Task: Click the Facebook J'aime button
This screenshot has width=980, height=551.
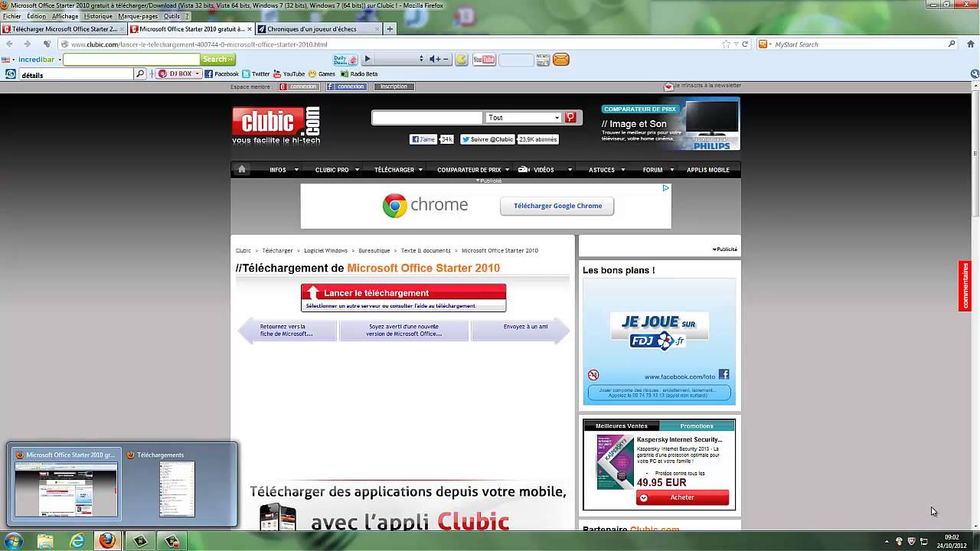Action: coord(423,139)
